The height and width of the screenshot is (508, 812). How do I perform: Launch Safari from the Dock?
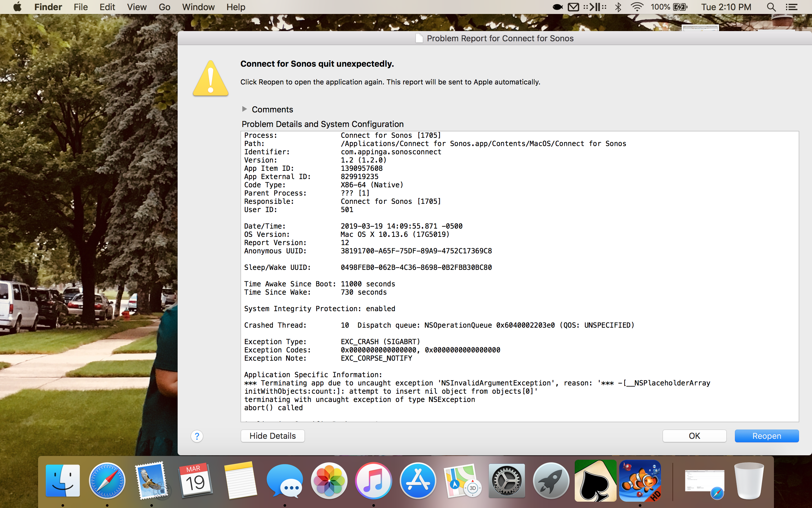click(107, 480)
